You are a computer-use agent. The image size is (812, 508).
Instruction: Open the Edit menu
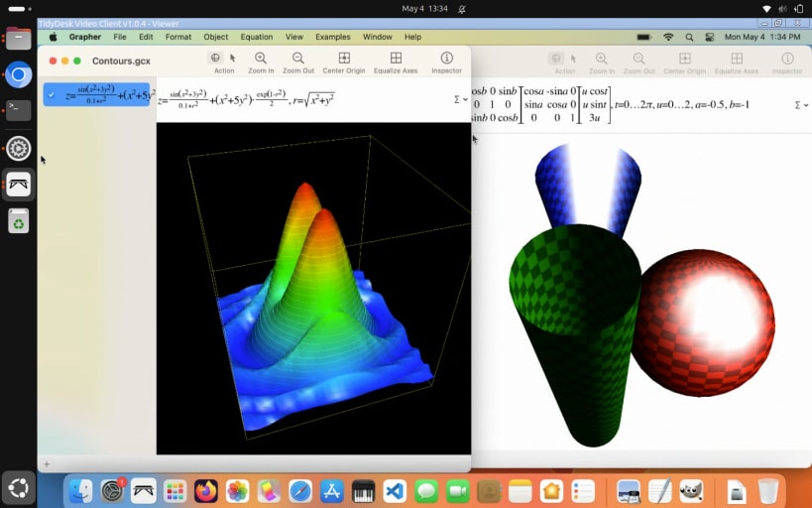point(146,37)
